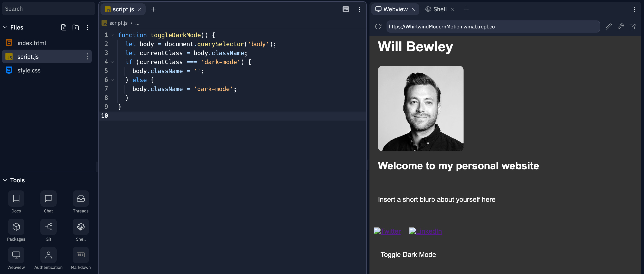Viewport: 644px width, 274px height.
Task: Click the Toggle Dark Mode button
Action: (408, 255)
